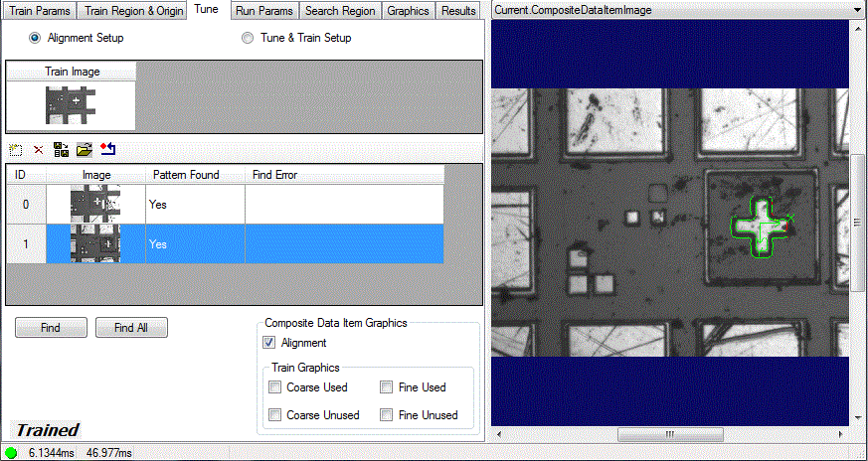The height and width of the screenshot is (461, 868).
Task: Click the green run status indicator
Action: point(11,453)
